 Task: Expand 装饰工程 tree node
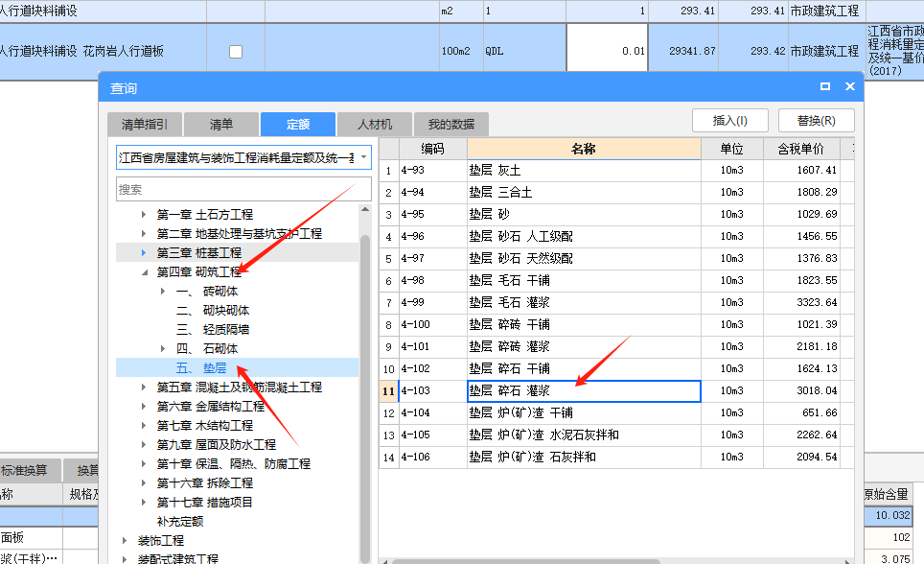[125, 540]
